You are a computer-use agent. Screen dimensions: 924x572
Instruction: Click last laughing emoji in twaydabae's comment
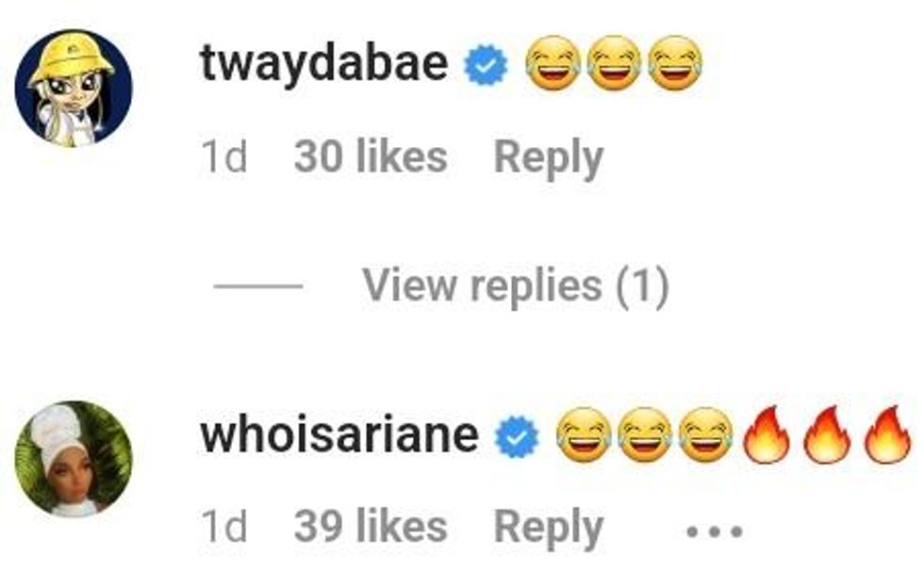click(675, 63)
